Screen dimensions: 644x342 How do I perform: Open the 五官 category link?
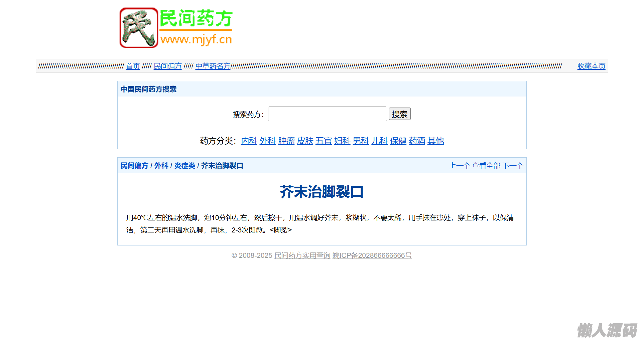pos(324,141)
